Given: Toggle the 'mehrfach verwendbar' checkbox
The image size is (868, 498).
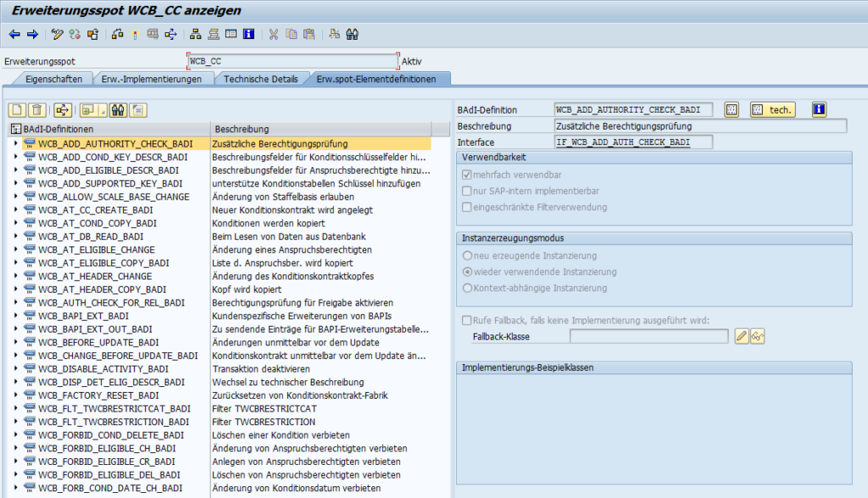Looking at the screenshot, I should (467, 174).
